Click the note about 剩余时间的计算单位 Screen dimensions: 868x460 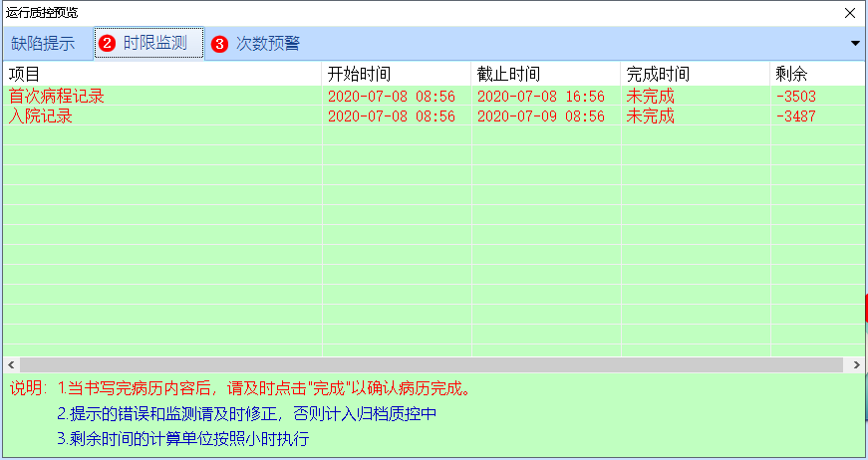[x=183, y=439]
